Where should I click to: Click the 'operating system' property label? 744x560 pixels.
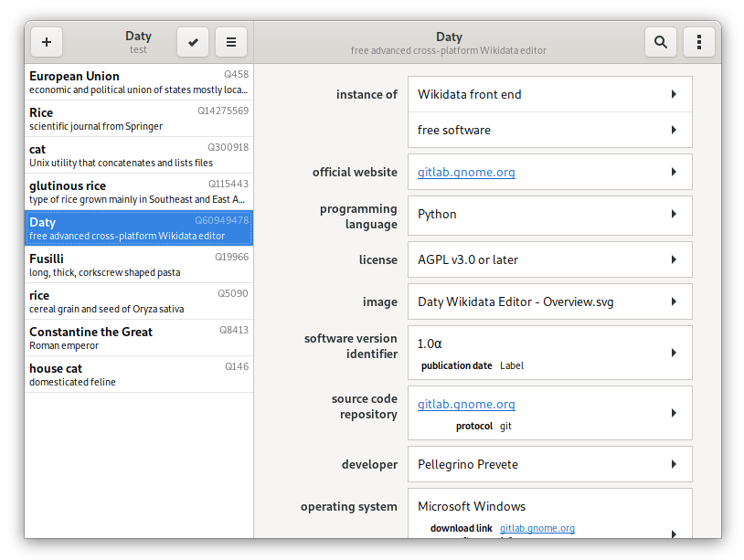(x=349, y=506)
